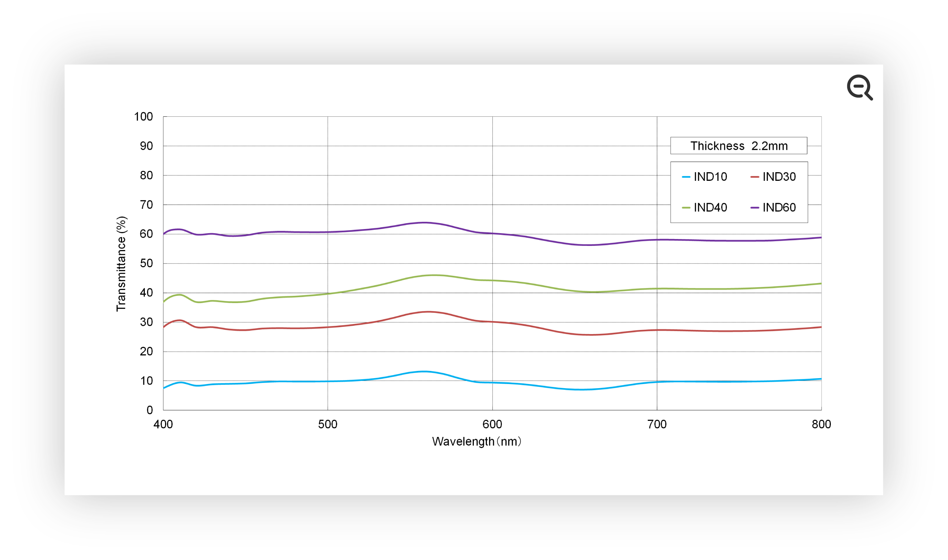Click the 600 wavelength axis label
Screen dimensions: 948x560
[x=492, y=424]
